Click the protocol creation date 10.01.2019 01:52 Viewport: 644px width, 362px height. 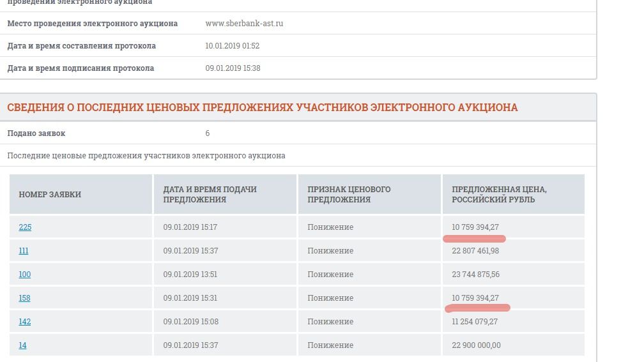[x=232, y=46]
